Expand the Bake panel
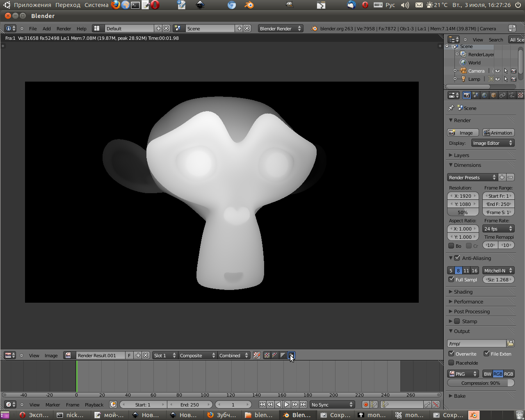 coord(459,396)
